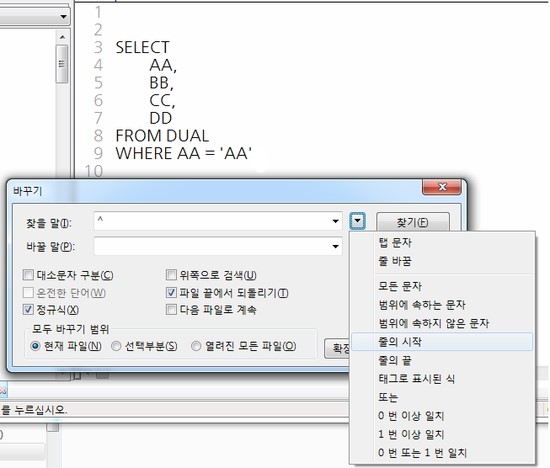The height and width of the screenshot is (468, 550).
Task: Click the WHERE AA = 'AA' line
Action: point(184,153)
